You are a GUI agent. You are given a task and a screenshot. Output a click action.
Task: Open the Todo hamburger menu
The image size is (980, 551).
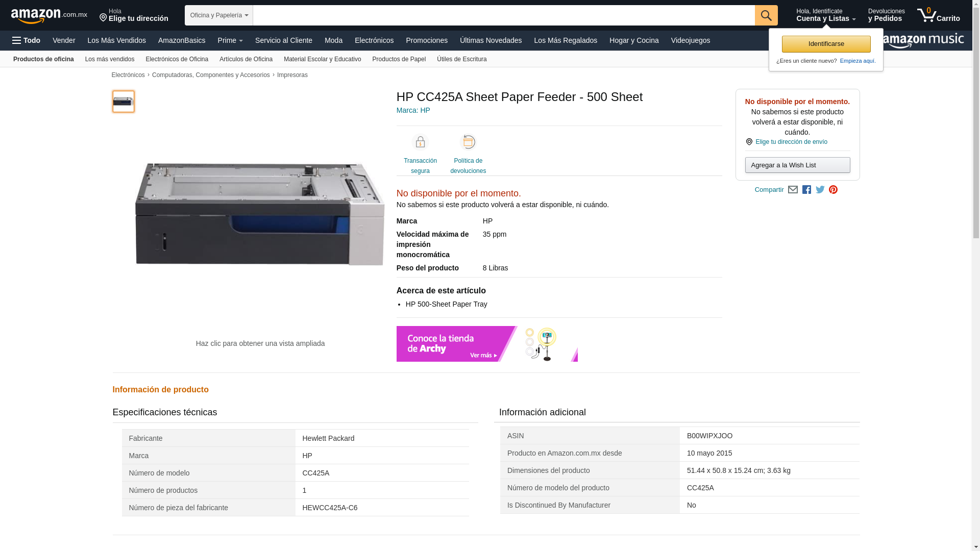click(x=27, y=40)
